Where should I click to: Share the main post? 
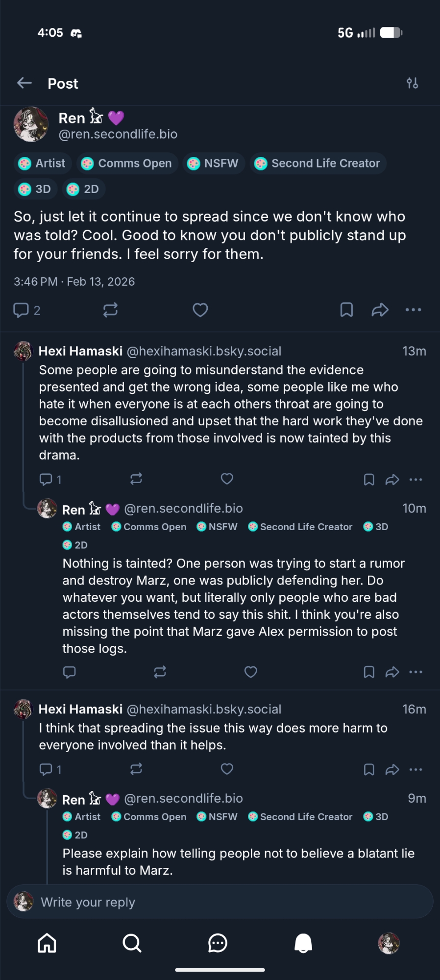tap(380, 310)
